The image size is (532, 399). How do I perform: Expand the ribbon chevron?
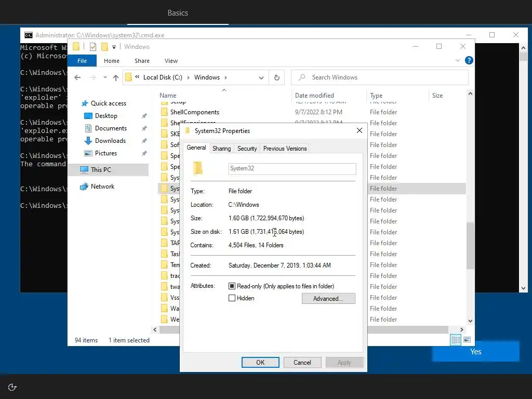tap(457, 60)
